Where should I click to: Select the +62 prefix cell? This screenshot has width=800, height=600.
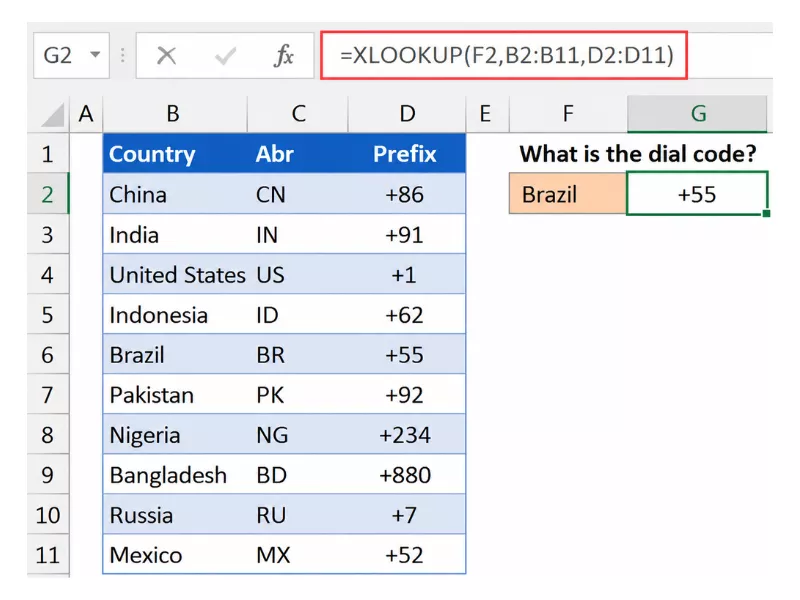click(407, 314)
